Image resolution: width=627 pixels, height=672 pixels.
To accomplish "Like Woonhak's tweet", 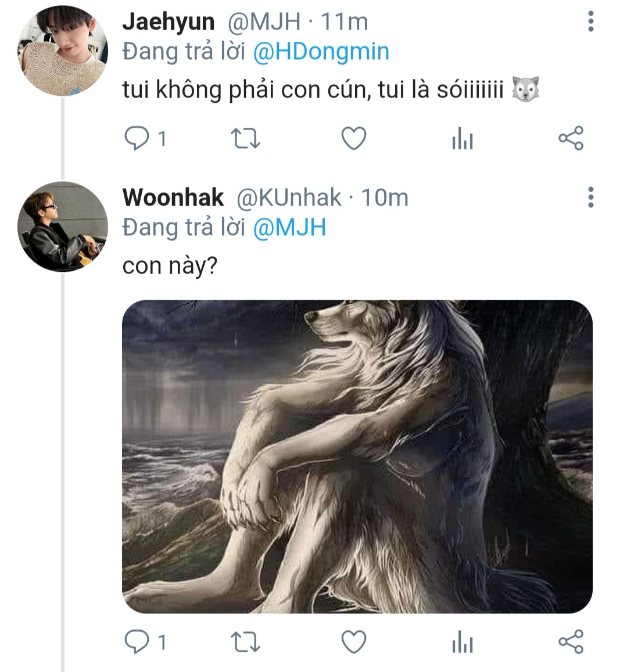I will coord(353,642).
